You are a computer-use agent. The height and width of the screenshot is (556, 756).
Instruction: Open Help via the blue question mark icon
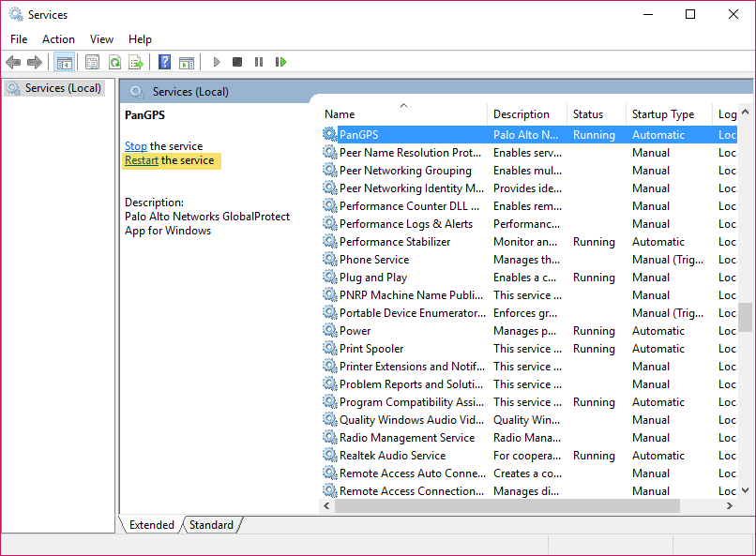pos(164,62)
